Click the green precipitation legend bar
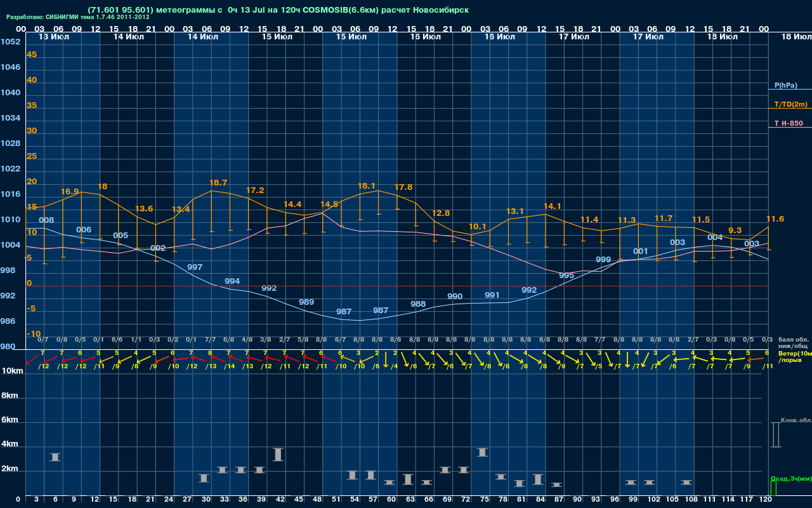812x508 pixels. [x=773, y=488]
